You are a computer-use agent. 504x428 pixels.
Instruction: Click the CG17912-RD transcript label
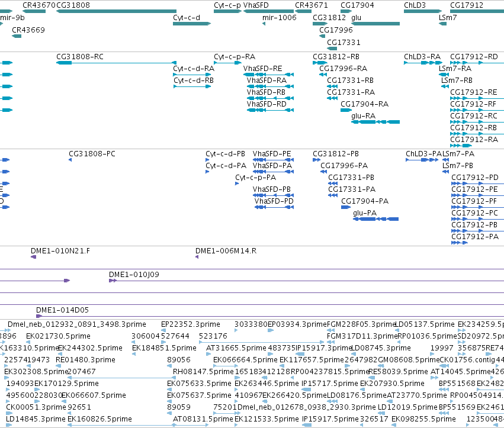coord(474,57)
